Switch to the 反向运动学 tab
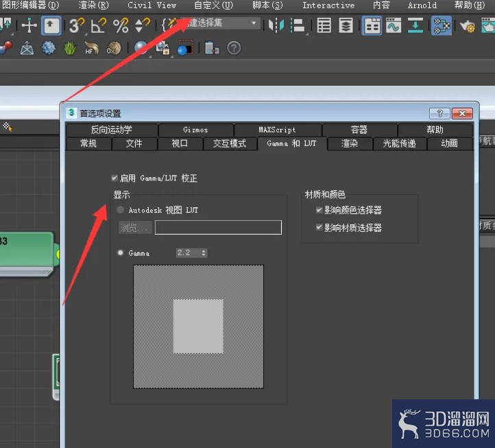This screenshot has width=495, height=448. click(112, 130)
